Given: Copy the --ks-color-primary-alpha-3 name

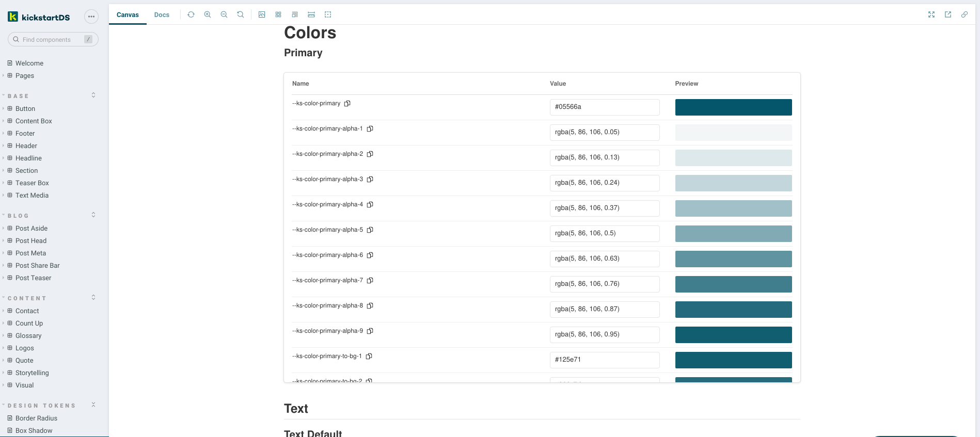Looking at the screenshot, I should [370, 179].
